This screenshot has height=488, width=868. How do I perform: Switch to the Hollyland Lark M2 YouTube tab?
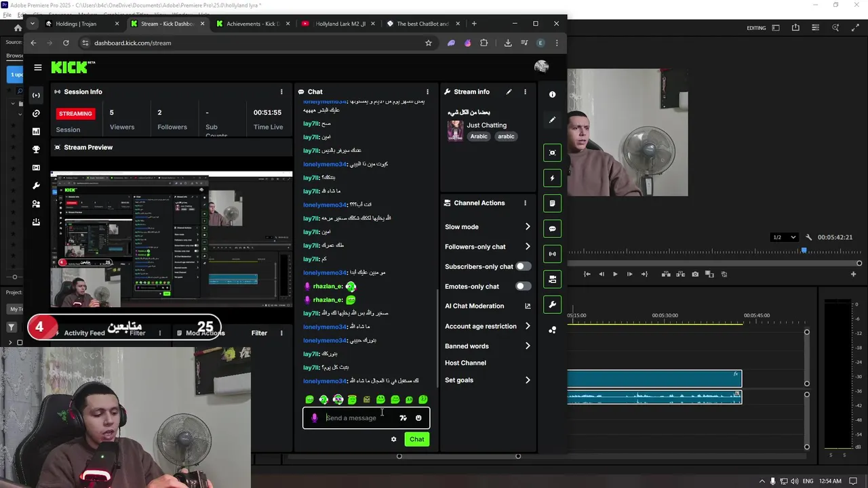point(338,24)
